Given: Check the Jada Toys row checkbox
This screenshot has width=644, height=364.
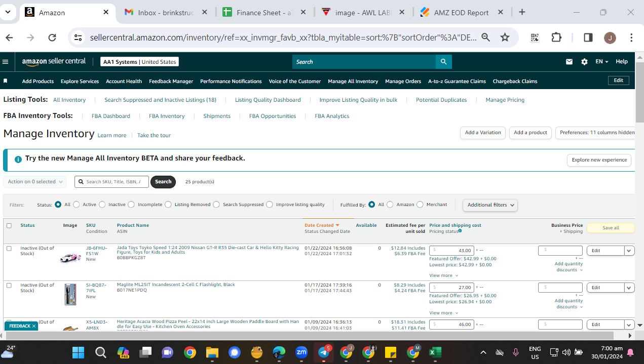Looking at the screenshot, I should tap(9, 249).
